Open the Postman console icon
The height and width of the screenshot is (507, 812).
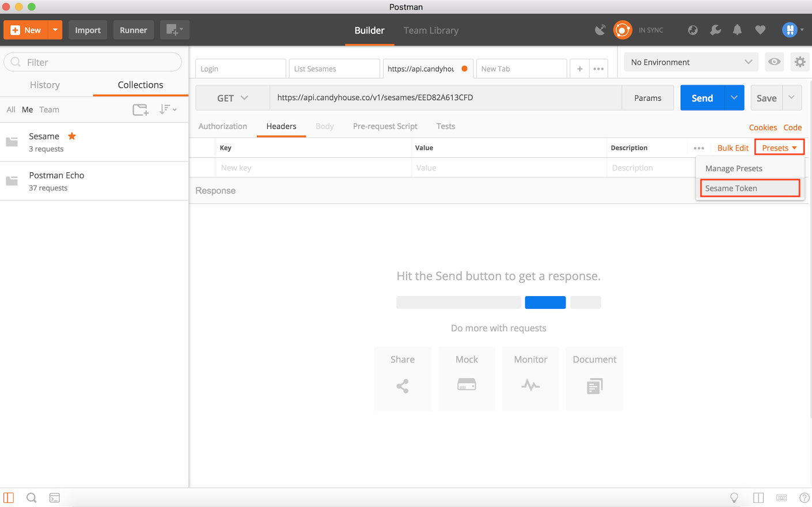click(55, 498)
